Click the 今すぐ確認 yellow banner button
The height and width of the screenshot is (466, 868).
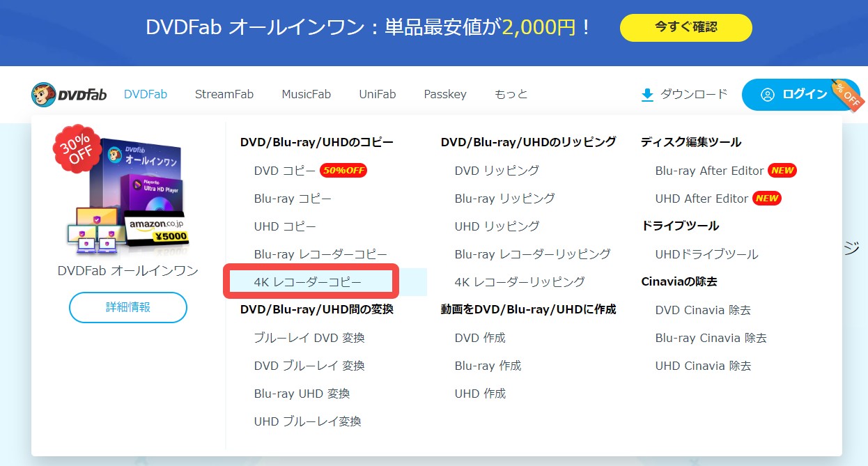(x=686, y=28)
